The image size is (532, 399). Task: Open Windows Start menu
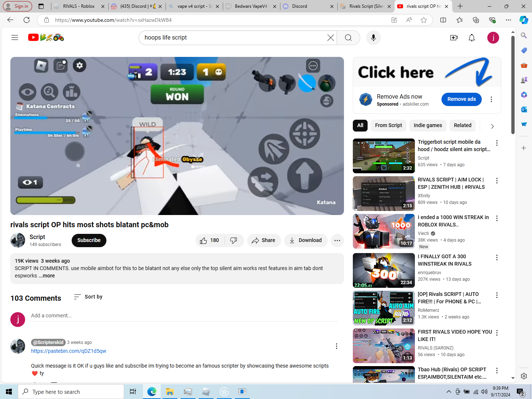[9, 392]
